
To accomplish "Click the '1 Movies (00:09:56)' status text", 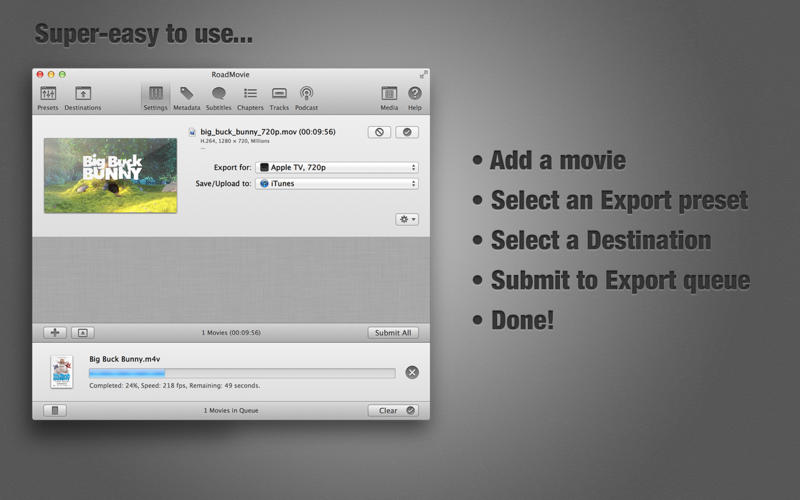I will [x=231, y=333].
